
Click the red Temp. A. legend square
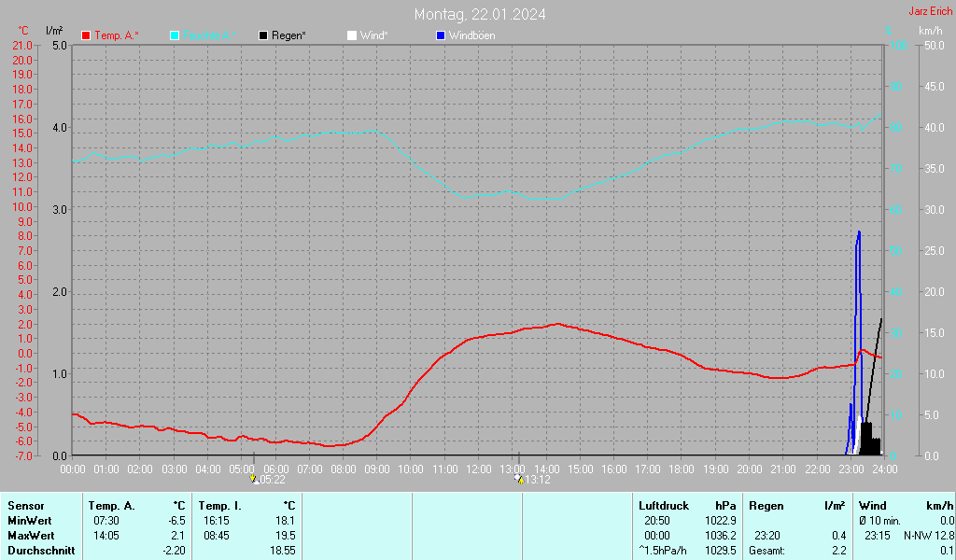(87, 35)
